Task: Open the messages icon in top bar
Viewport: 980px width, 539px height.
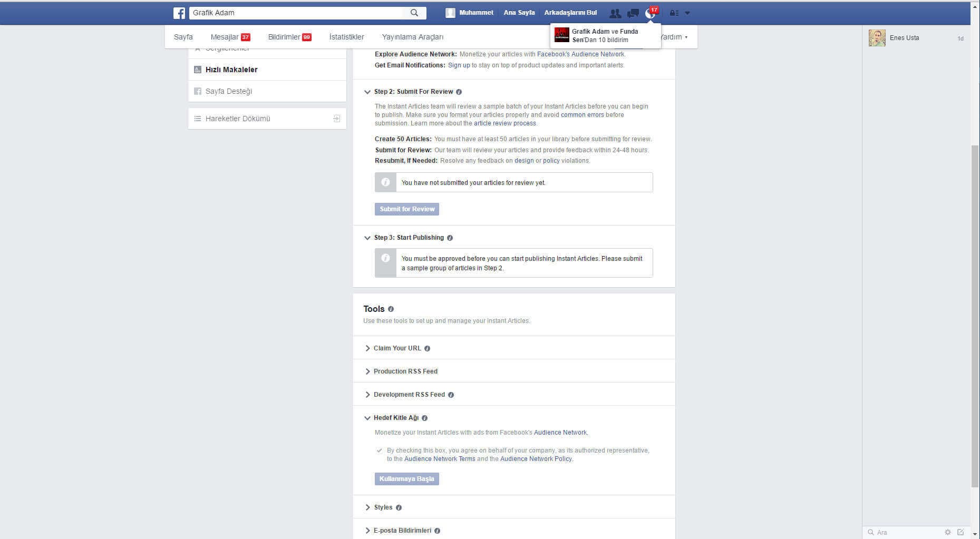Action: (633, 13)
